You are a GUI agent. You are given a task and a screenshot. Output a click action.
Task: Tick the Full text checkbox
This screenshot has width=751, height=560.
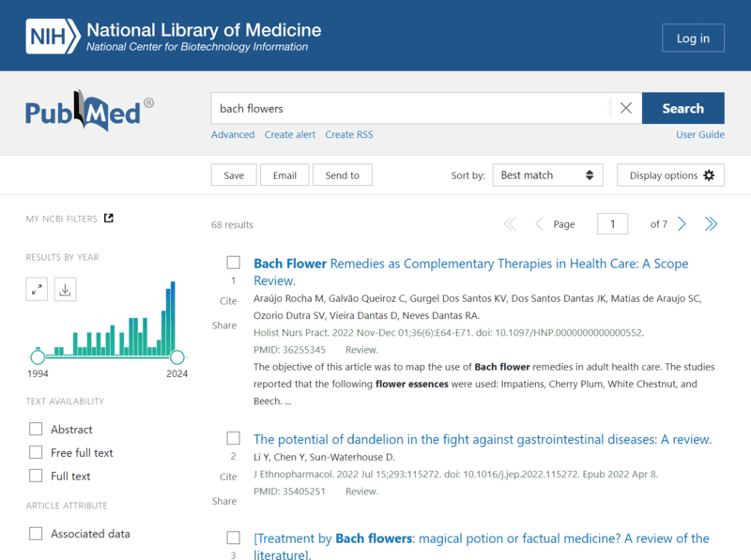36,476
